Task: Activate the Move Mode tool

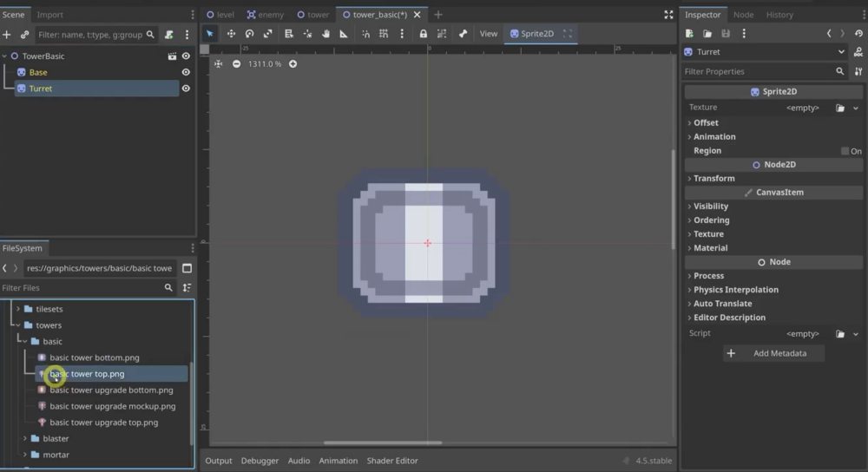Action: pyautogui.click(x=231, y=34)
